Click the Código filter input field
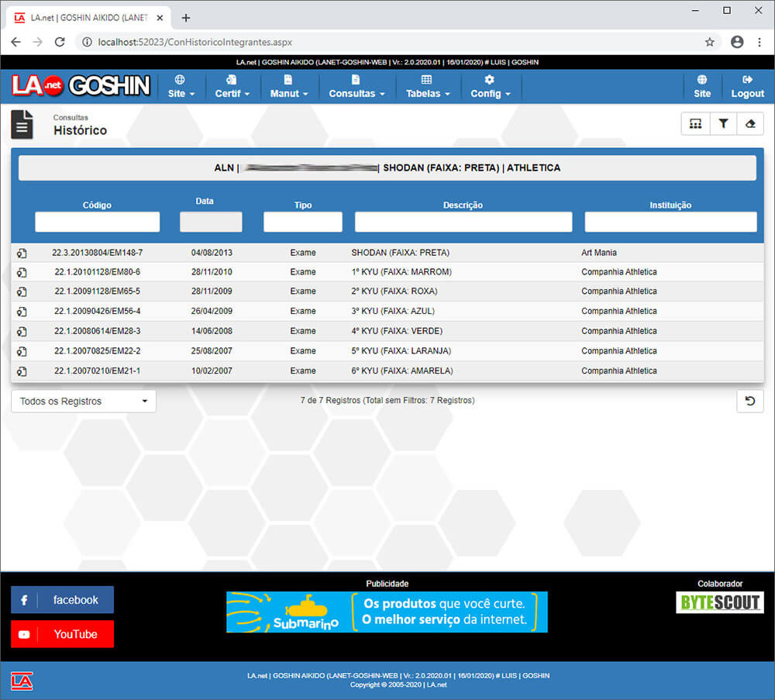 click(97, 222)
